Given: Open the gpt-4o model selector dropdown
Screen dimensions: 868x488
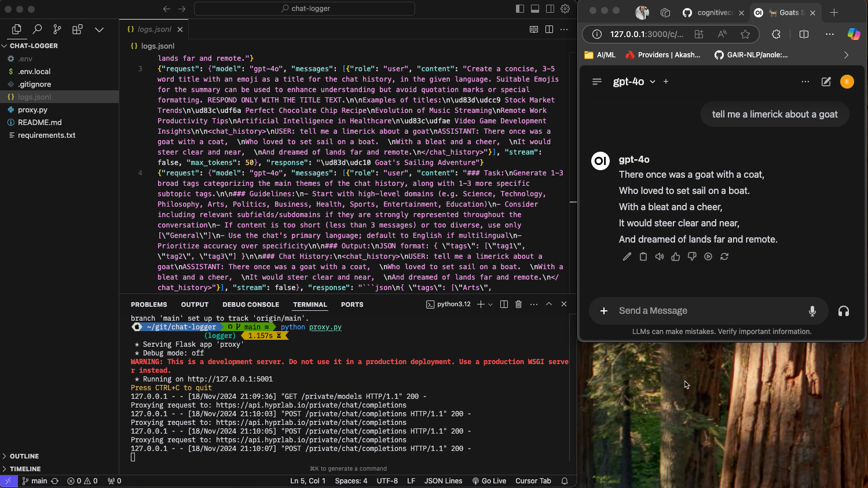Looking at the screenshot, I should pos(634,82).
